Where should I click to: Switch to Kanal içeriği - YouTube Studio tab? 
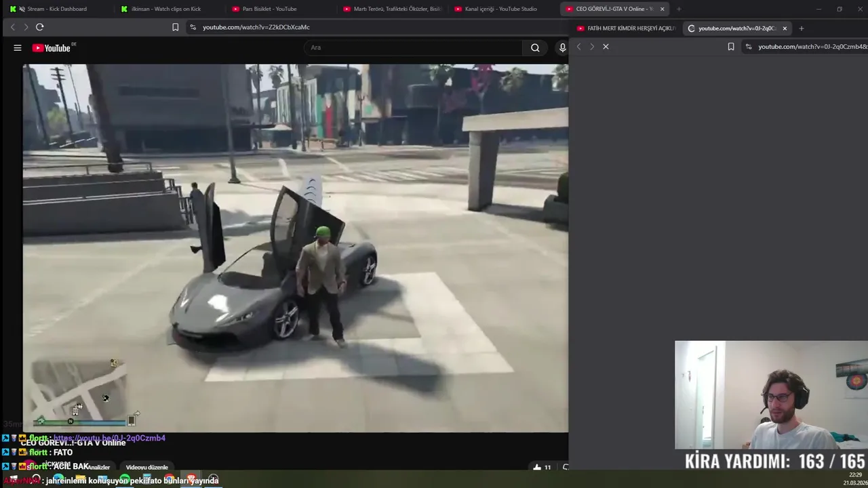[x=500, y=9]
